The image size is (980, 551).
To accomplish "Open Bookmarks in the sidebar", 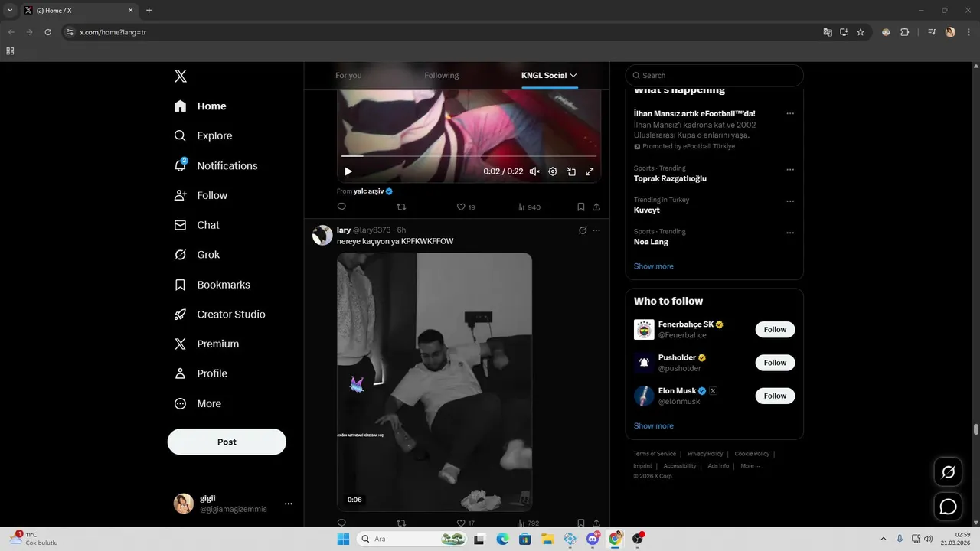I will click(212, 285).
